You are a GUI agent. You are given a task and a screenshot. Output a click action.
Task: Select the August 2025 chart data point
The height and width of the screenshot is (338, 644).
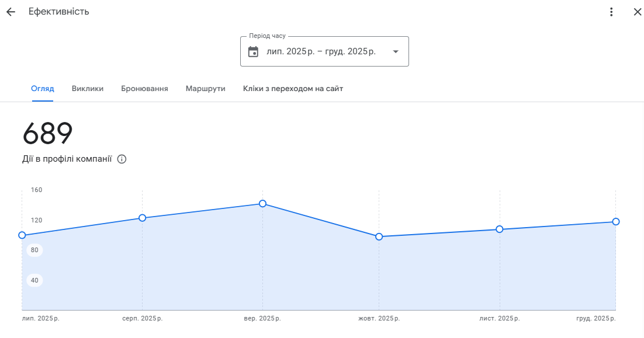pos(142,218)
